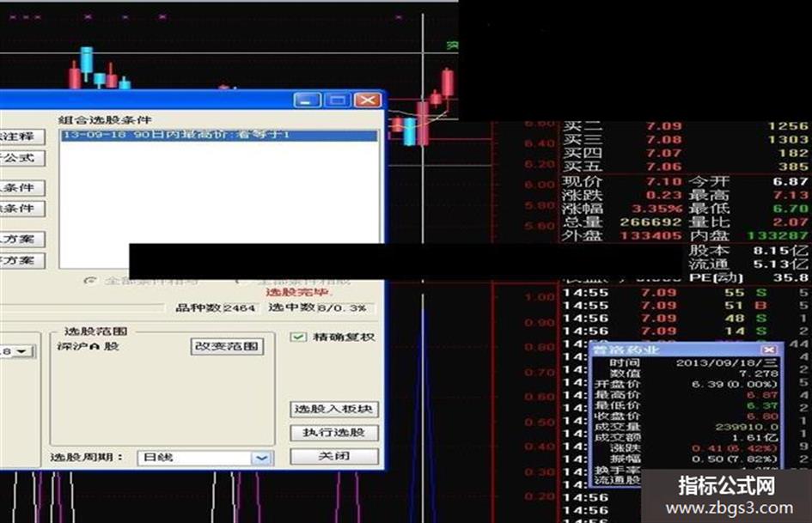Select the 90日内最高价 condition list entry
This screenshot has height=523, width=812.
[x=220, y=135]
